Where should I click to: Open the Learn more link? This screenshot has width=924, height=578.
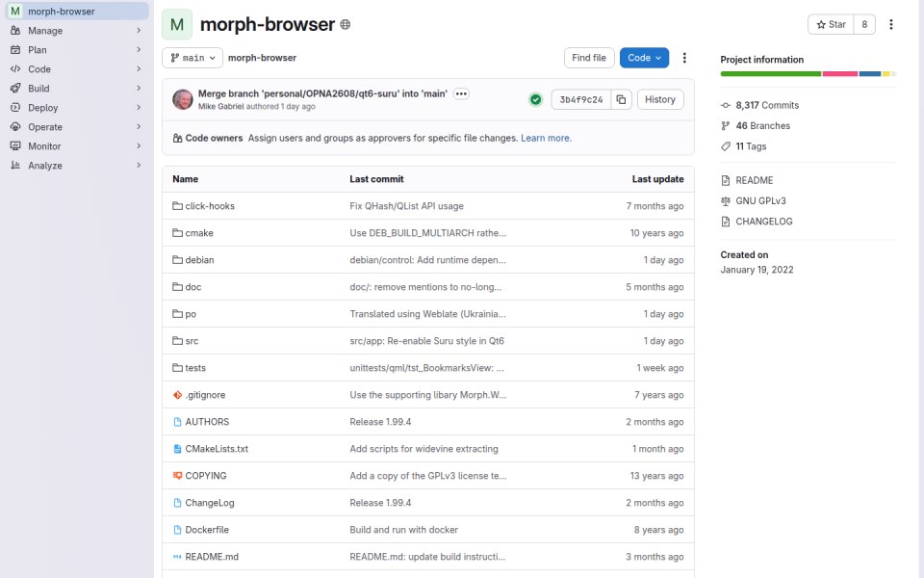[x=546, y=138]
